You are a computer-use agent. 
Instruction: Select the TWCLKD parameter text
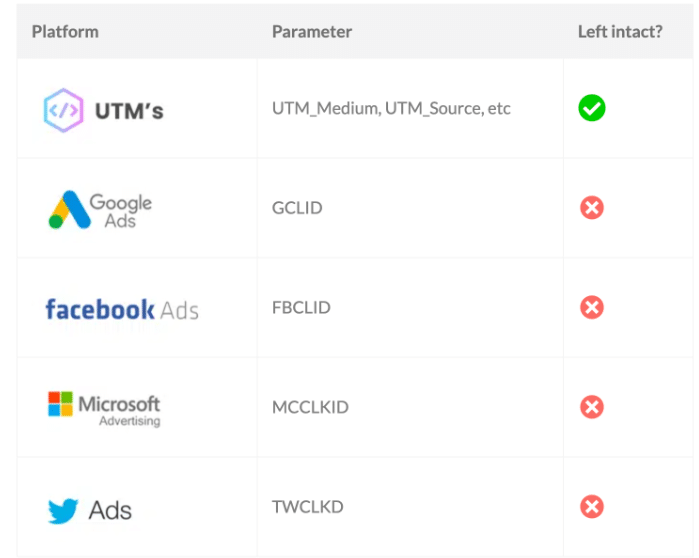(x=308, y=507)
